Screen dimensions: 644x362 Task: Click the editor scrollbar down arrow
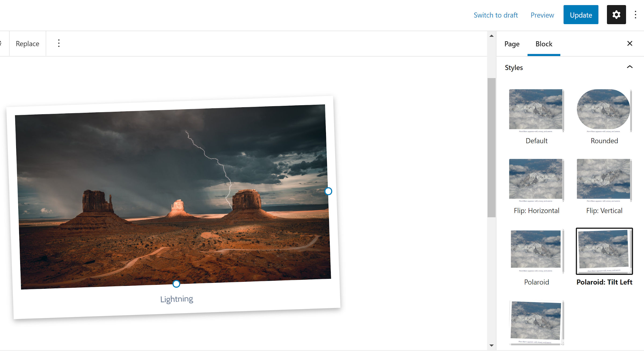click(491, 345)
